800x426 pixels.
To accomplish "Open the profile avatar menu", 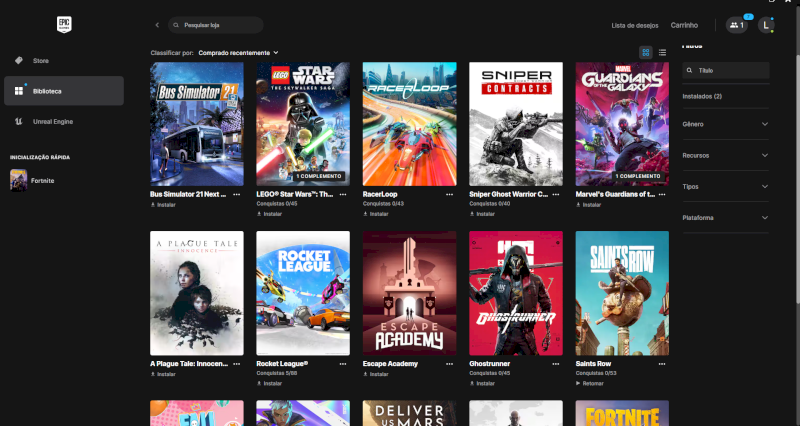I will pos(766,25).
